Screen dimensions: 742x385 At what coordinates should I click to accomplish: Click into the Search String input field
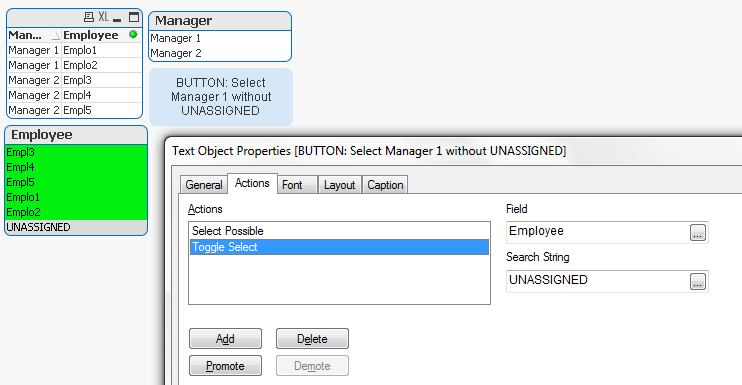598,281
